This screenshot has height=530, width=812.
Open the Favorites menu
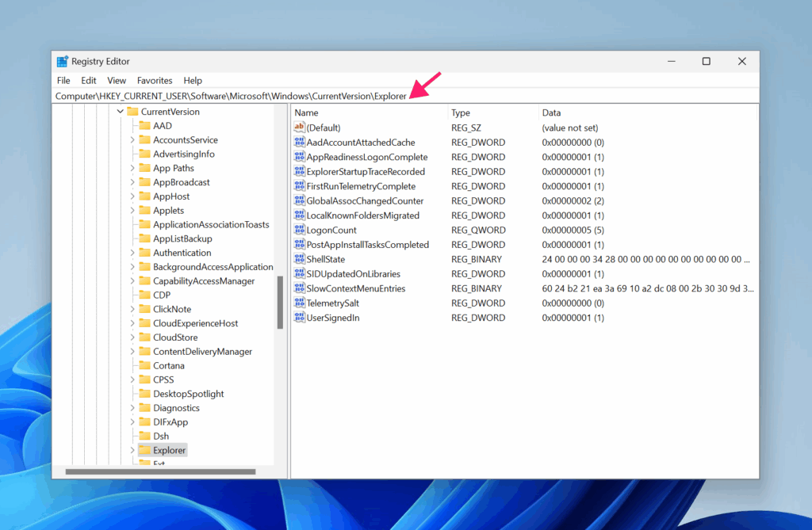point(155,80)
